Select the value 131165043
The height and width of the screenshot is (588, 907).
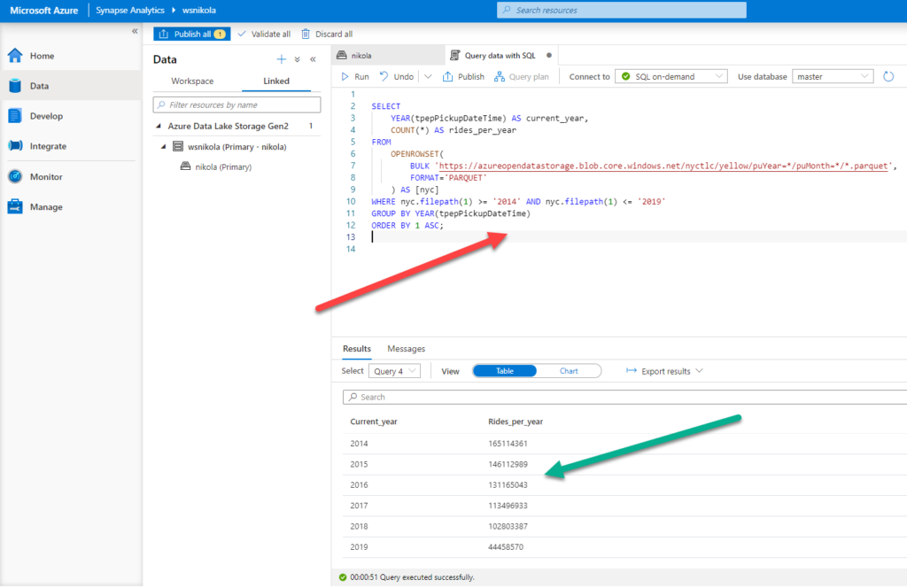pyautogui.click(x=508, y=485)
